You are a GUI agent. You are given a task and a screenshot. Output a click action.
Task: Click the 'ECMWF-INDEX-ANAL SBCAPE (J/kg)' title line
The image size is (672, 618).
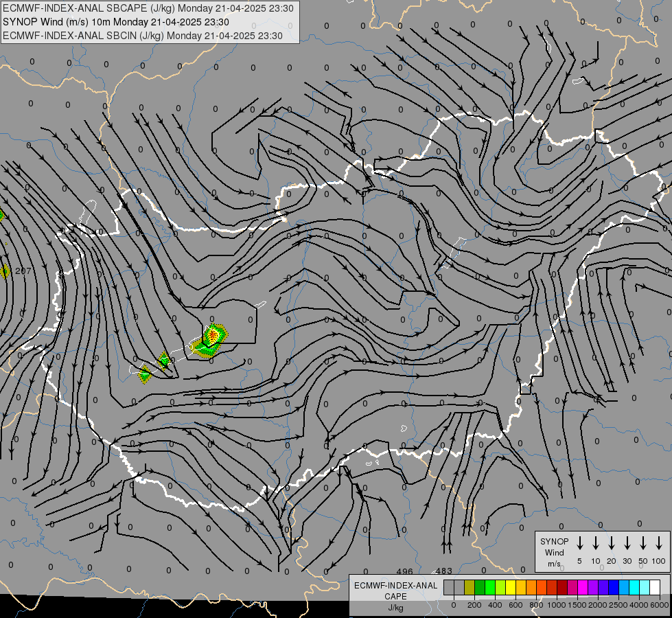click(148, 8)
